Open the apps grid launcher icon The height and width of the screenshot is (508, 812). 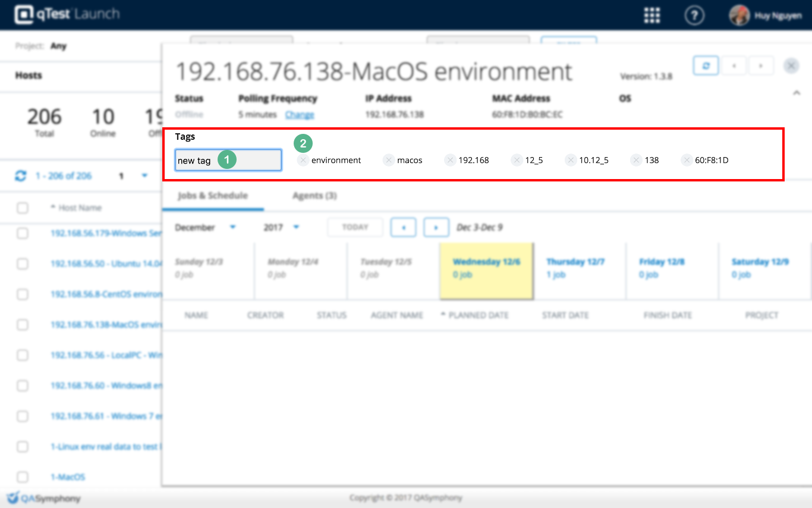[652, 15]
